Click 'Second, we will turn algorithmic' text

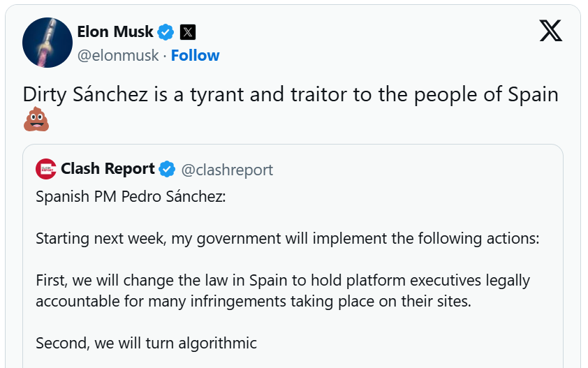point(147,343)
